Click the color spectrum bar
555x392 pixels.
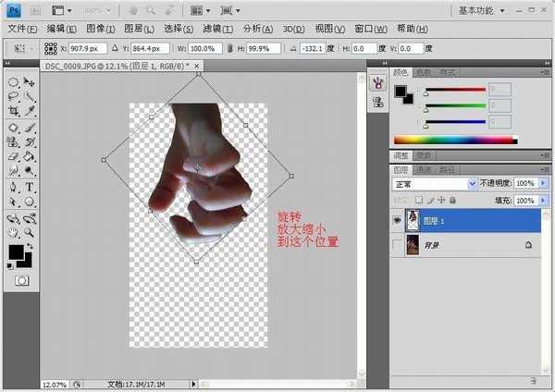point(451,141)
